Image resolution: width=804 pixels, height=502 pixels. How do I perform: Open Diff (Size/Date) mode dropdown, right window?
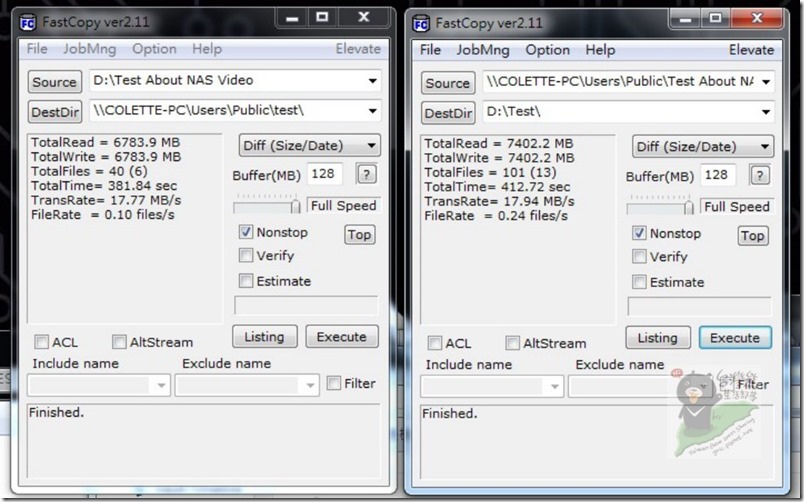pyautogui.click(x=702, y=147)
